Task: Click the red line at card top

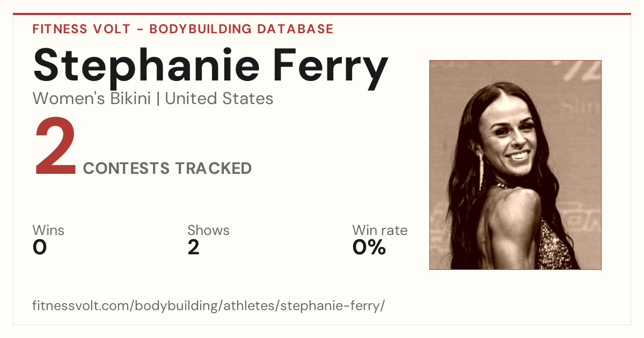Action: [322, 14]
